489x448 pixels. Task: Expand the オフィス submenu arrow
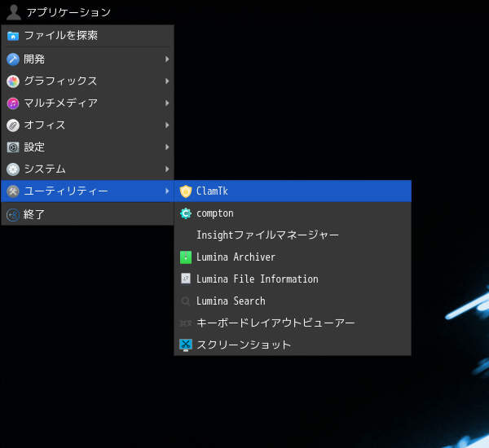coord(167,125)
